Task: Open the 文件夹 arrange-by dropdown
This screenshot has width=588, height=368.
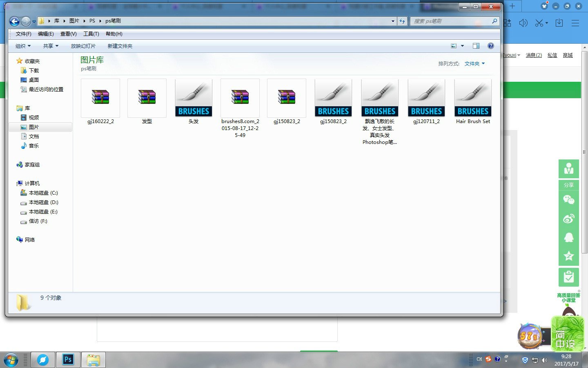Action: [474, 64]
